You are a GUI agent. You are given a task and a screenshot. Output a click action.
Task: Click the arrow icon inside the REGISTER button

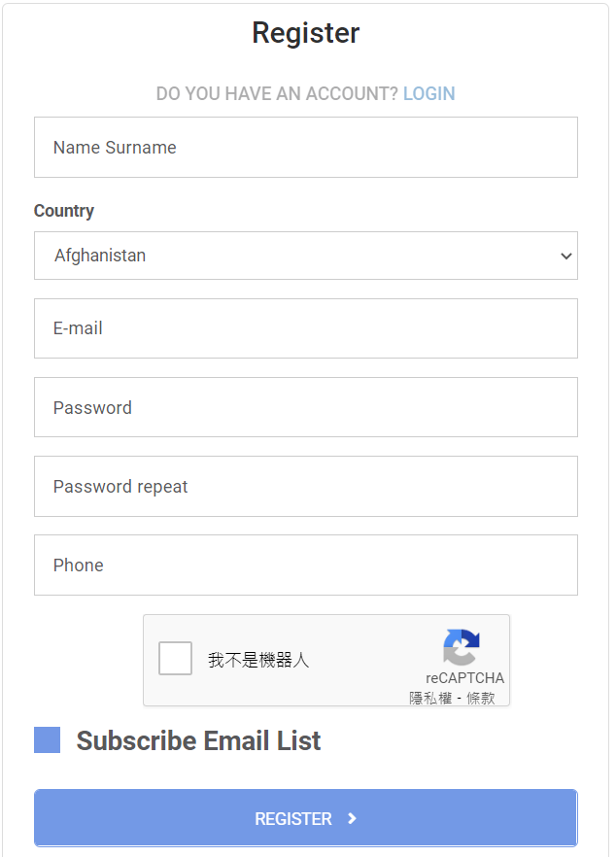pyautogui.click(x=352, y=818)
